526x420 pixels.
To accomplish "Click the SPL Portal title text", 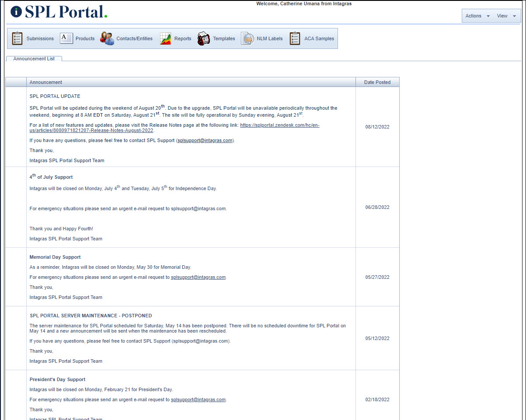I will pos(66,12).
